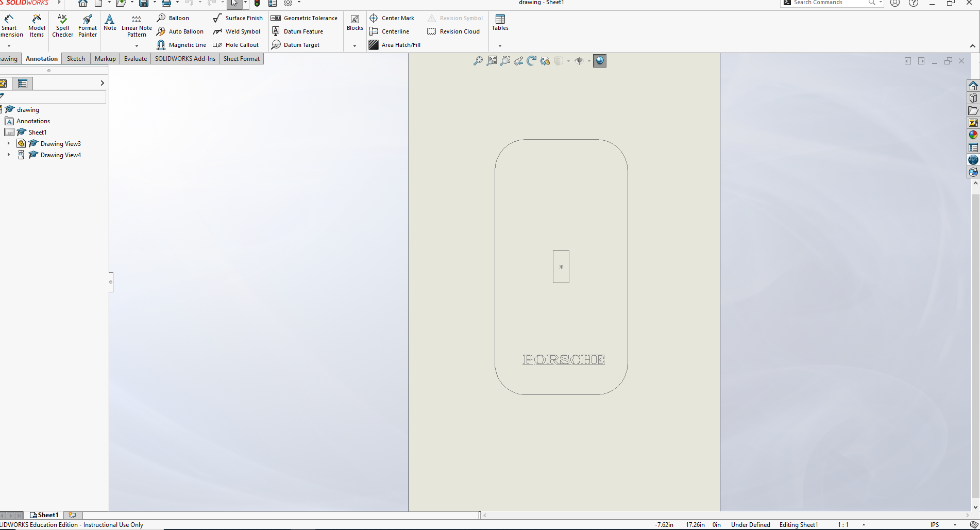This screenshot has width=980, height=530.
Task: Insert a Center Mark
Action: (392, 18)
